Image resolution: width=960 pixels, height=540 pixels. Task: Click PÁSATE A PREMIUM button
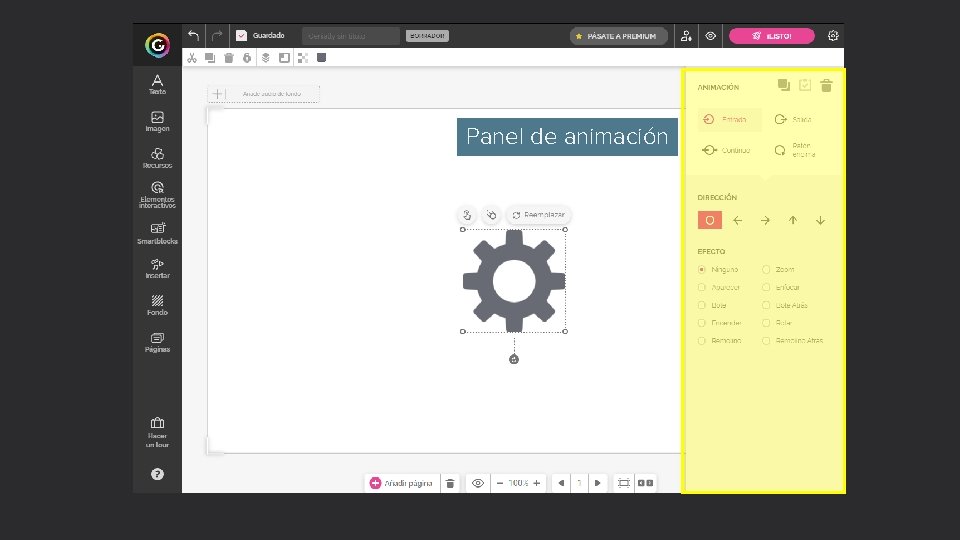(619, 36)
